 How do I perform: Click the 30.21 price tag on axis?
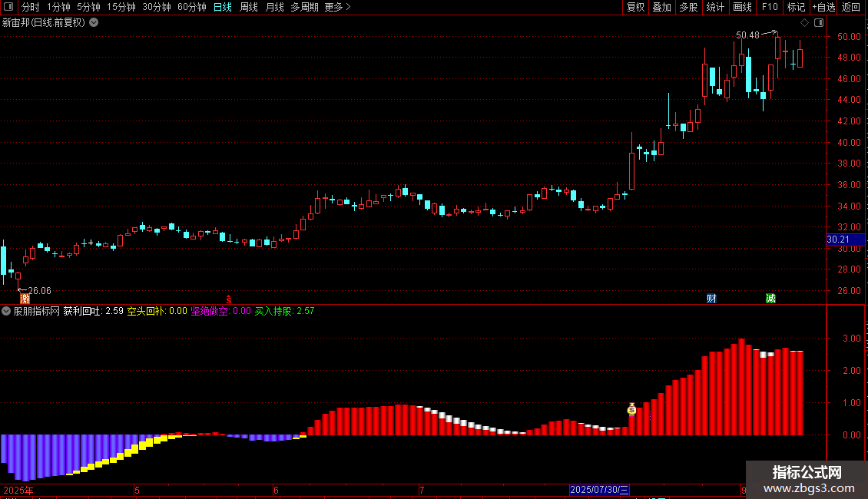coord(845,240)
